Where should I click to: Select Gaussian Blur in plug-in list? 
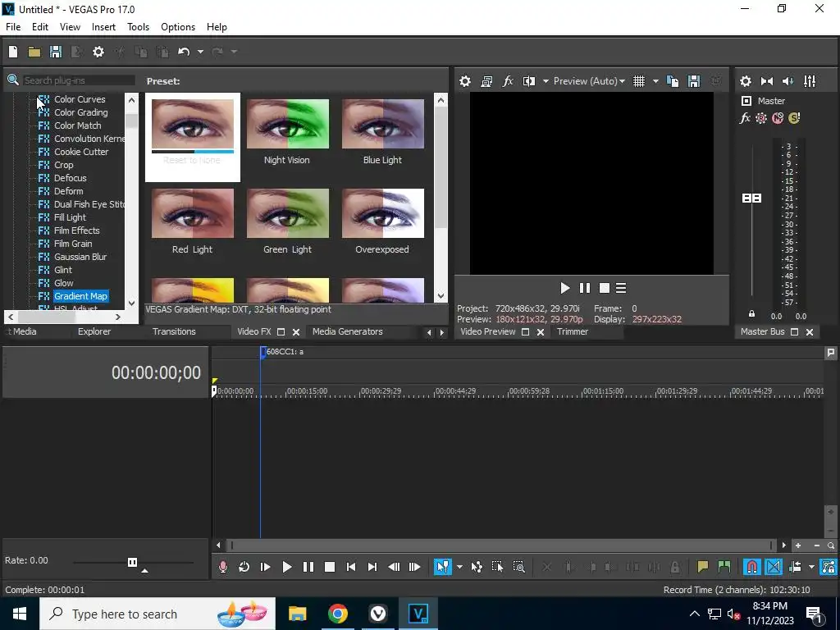(x=80, y=257)
